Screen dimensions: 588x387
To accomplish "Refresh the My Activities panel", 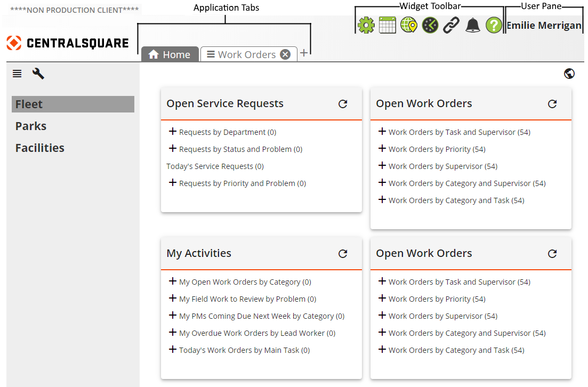I will pos(343,254).
